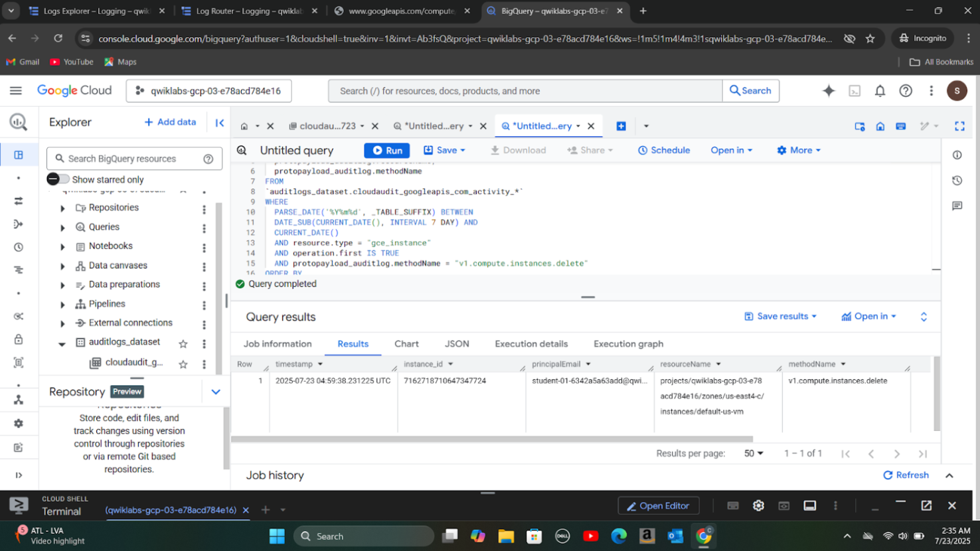Switch to the JSON results tab
The image size is (980, 551).
[x=457, y=344]
